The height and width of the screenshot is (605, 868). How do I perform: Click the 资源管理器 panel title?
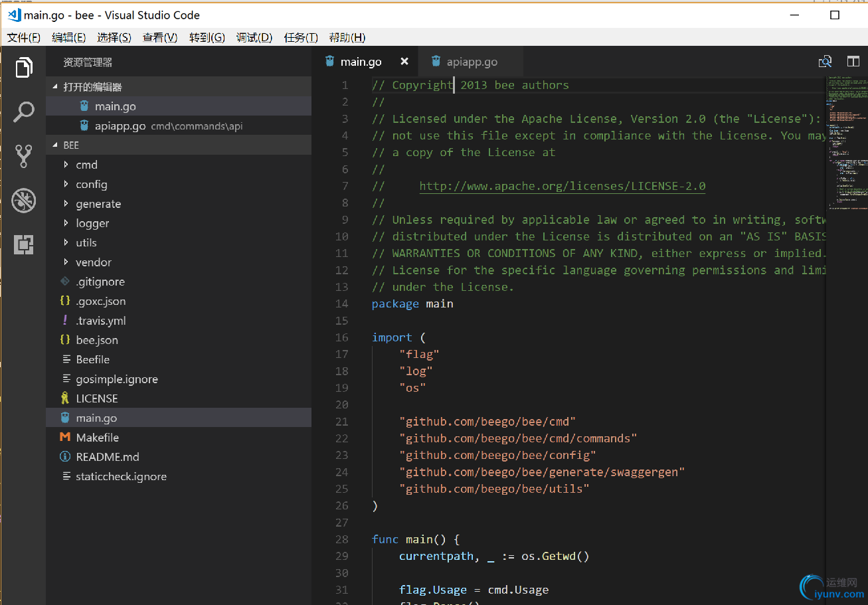(x=88, y=62)
